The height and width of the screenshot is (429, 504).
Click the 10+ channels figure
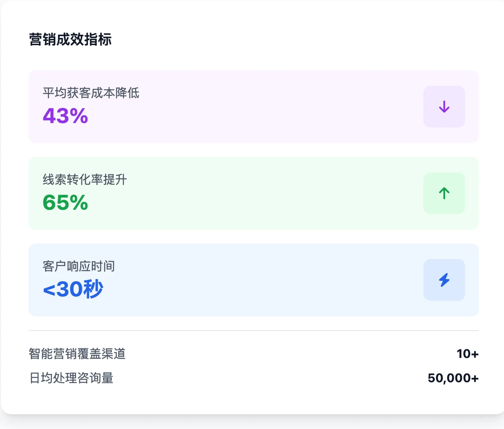point(467,354)
